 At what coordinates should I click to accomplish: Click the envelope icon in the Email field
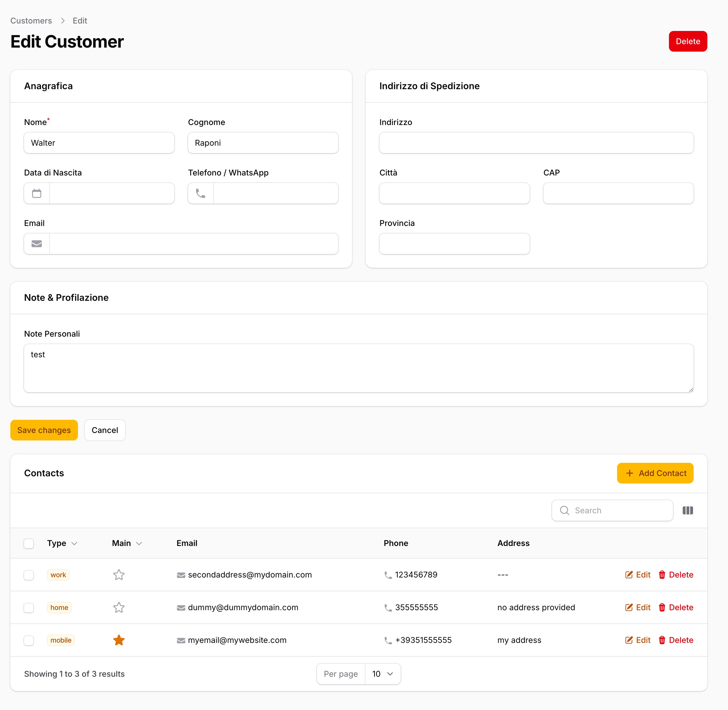pyautogui.click(x=36, y=243)
